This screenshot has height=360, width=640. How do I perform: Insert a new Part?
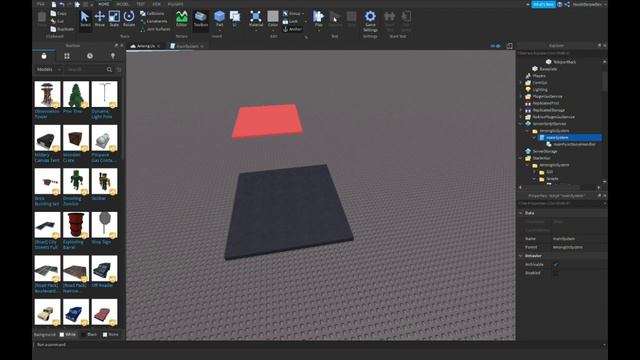pyautogui.click(x=220, y=19)
